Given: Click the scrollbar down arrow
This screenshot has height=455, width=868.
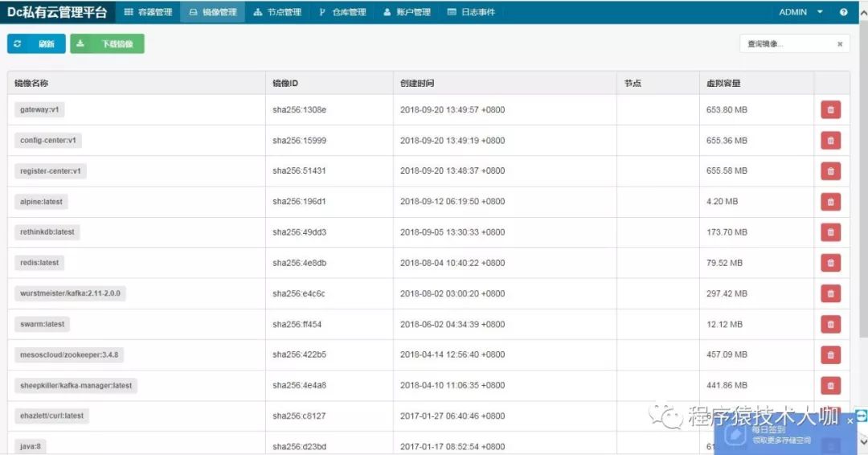Looking at the screenshot, I should coord(863,441).
